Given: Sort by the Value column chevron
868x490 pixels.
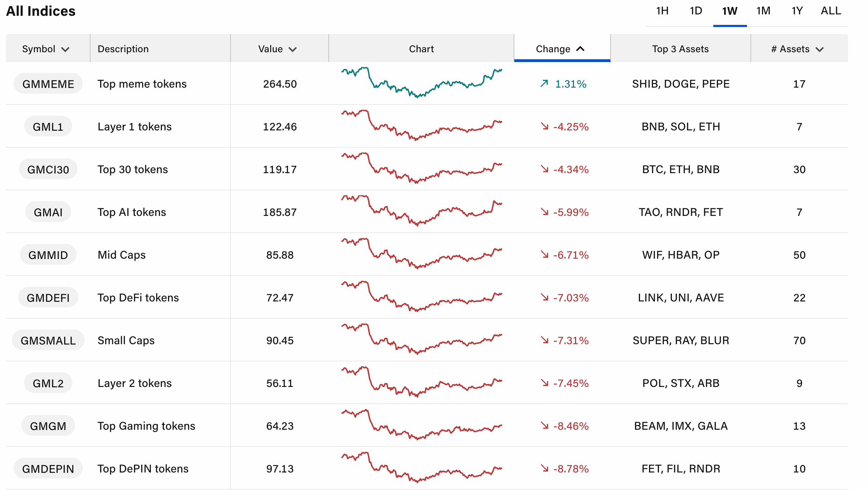Looking at the screenshot, I should 293,49.
